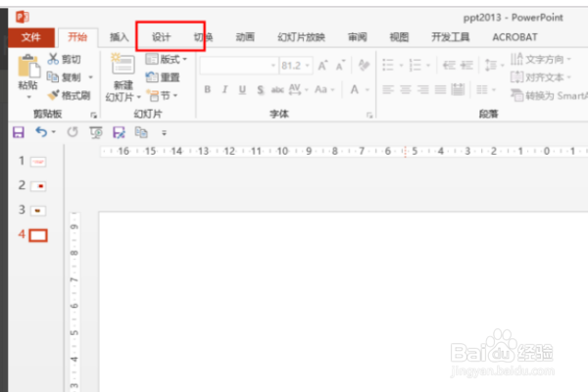This screenshot has height=392, width=588.
Task: Switch to the Transitions (切换) tab
Action: [x=203, y=37]
